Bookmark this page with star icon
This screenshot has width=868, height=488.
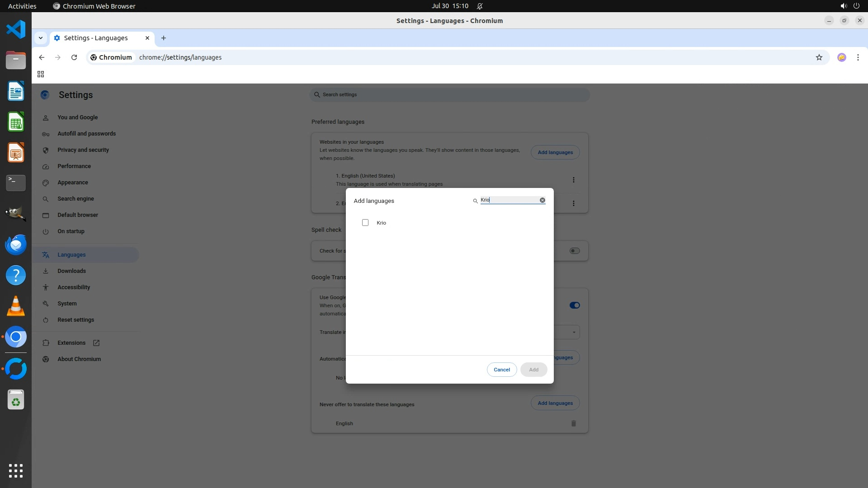819,57
